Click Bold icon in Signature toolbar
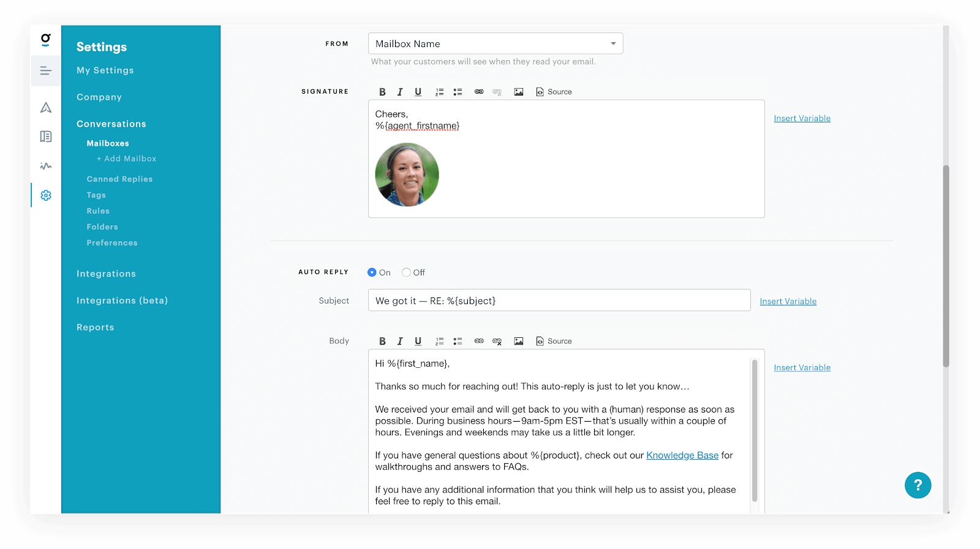The height and width of the screenshot is (549, 980). coord(382,92)
